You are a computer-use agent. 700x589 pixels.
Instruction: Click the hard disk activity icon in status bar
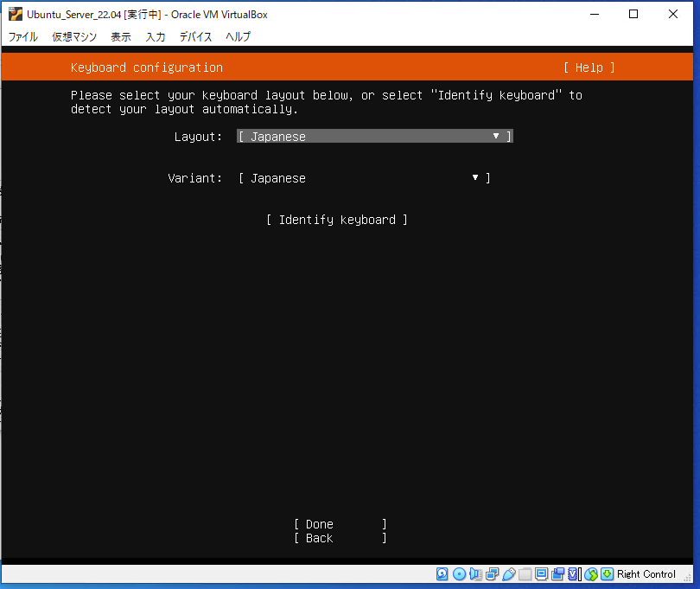[442, 573]
